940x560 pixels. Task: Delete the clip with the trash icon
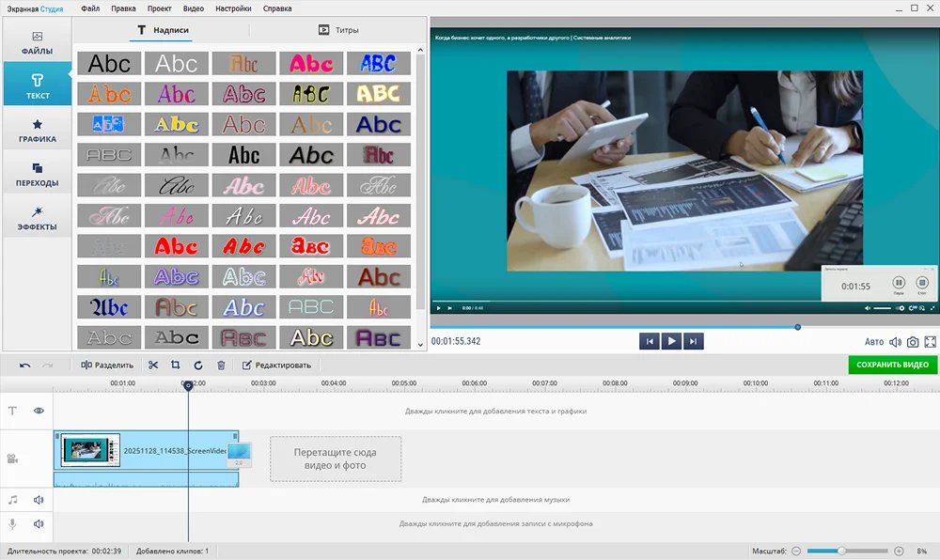[221, 365]
